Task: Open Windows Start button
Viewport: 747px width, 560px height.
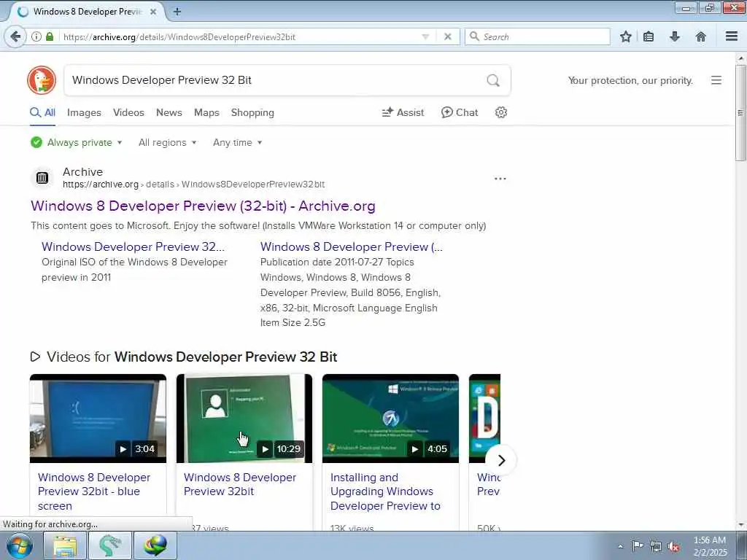Action: pyautogui.click(x=20, y=545)
